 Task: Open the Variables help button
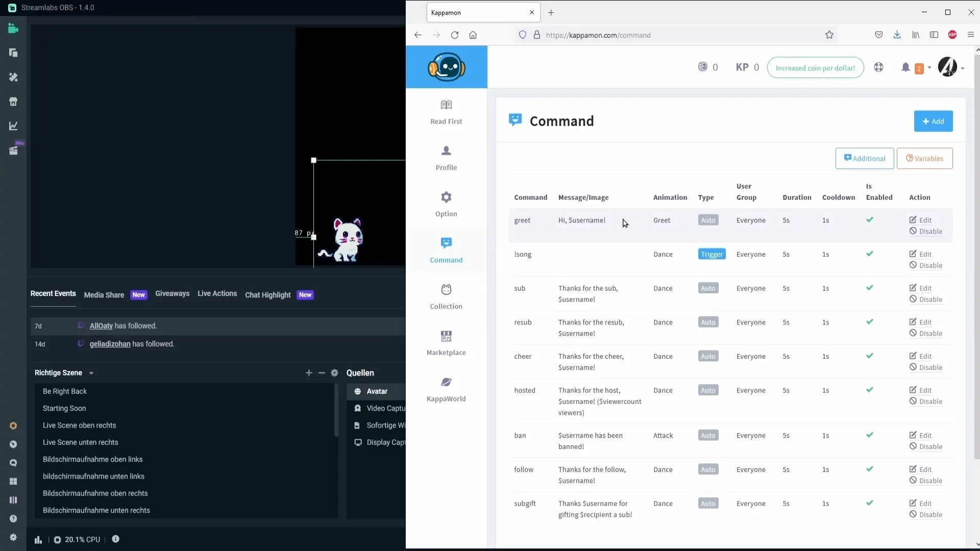tap(924, 159)
